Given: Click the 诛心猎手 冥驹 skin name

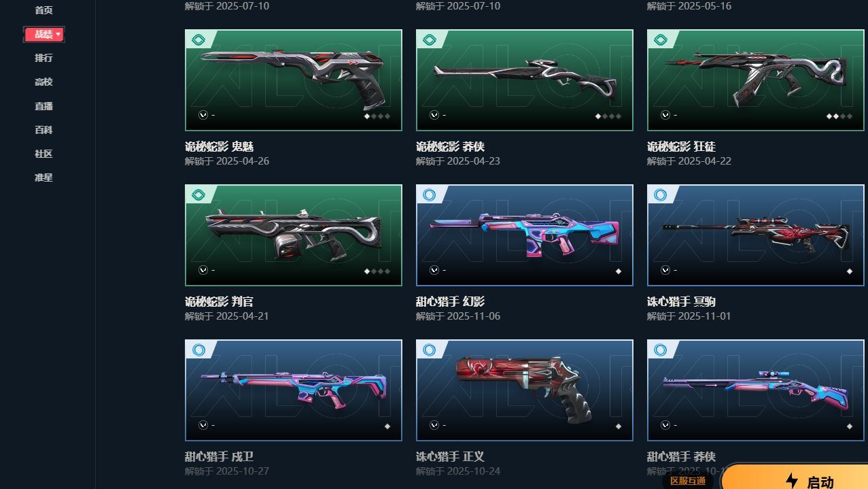Looking at the screenshot, I should [x=681, y=301].
